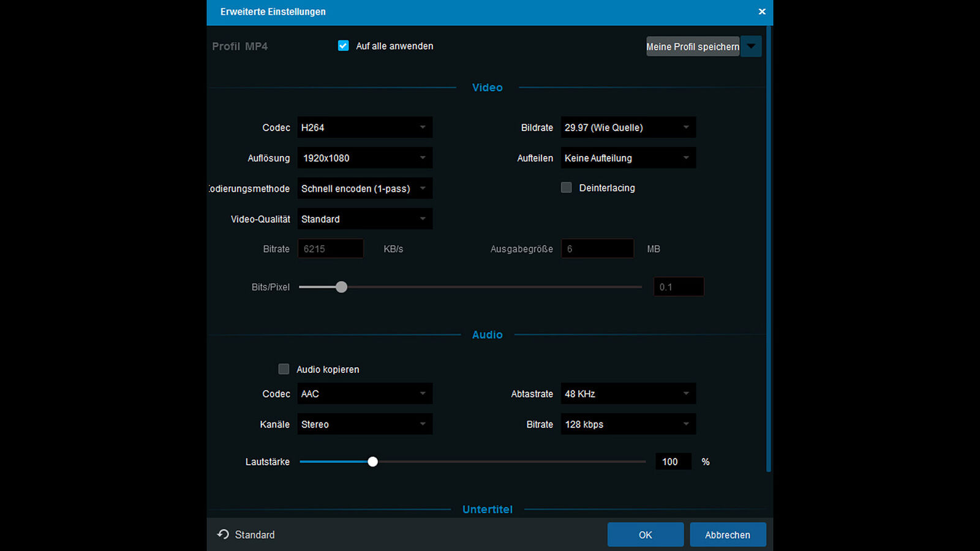This screenshot has height=551, width=980.
Task: Cancel the dialog via Abbrechen
Action: (x=728, y=534)
